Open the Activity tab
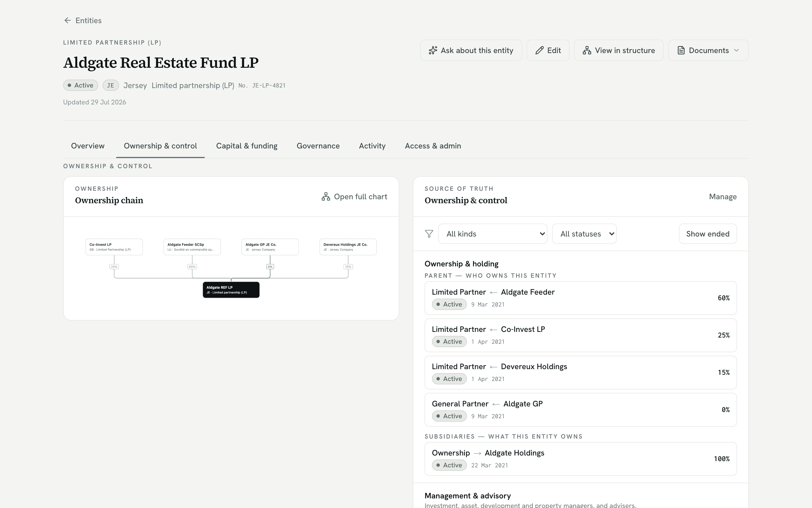 point(372,146)
